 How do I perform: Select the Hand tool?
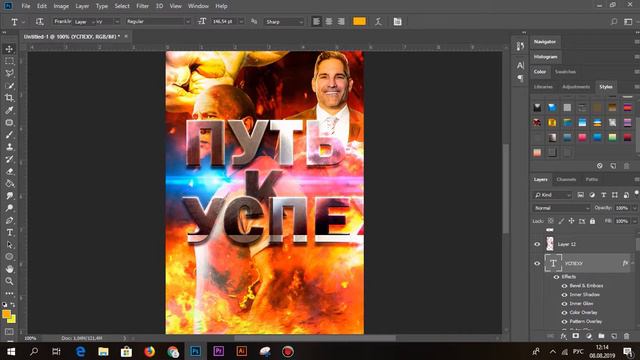(9, 269)
